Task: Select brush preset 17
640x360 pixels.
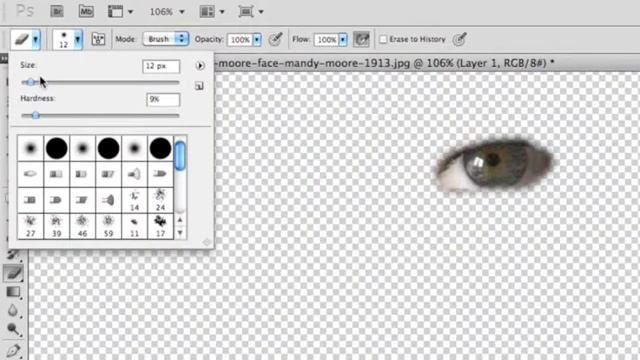Action: coord(160,226)
